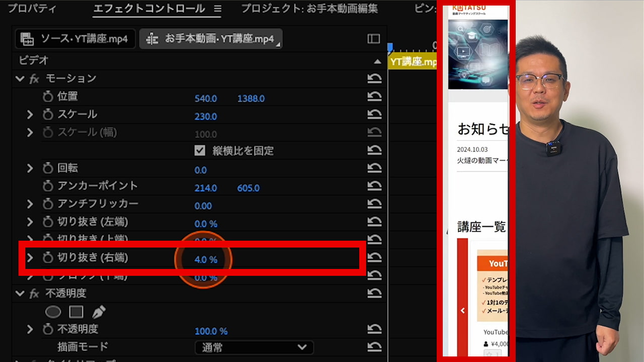
Task: Click the 回転 value 0.0
Action: click(201, 170)
